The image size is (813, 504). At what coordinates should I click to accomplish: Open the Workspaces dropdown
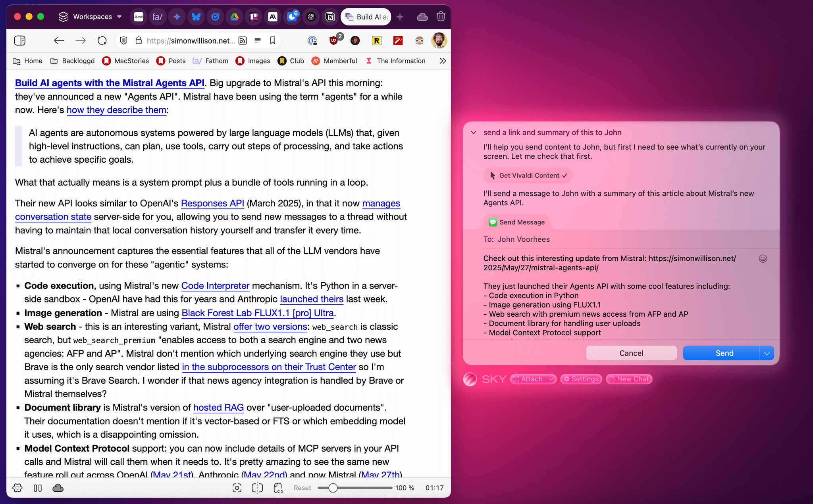[91, 17]
